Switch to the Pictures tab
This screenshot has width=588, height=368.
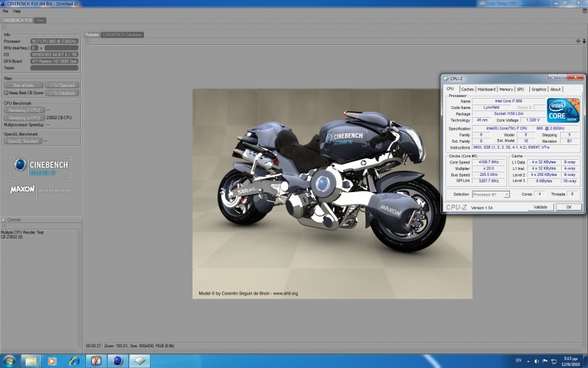pos(91,35)
